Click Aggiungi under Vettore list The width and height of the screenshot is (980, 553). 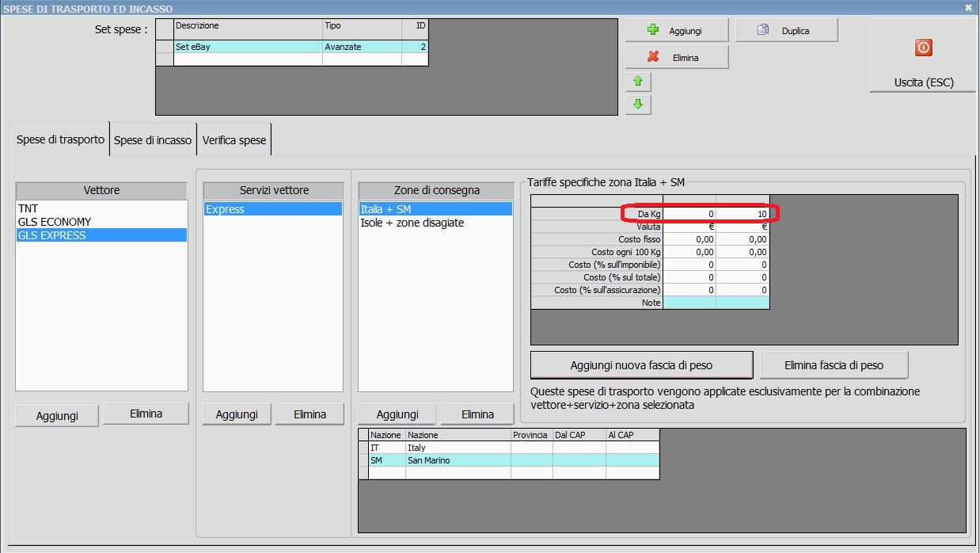58,415
